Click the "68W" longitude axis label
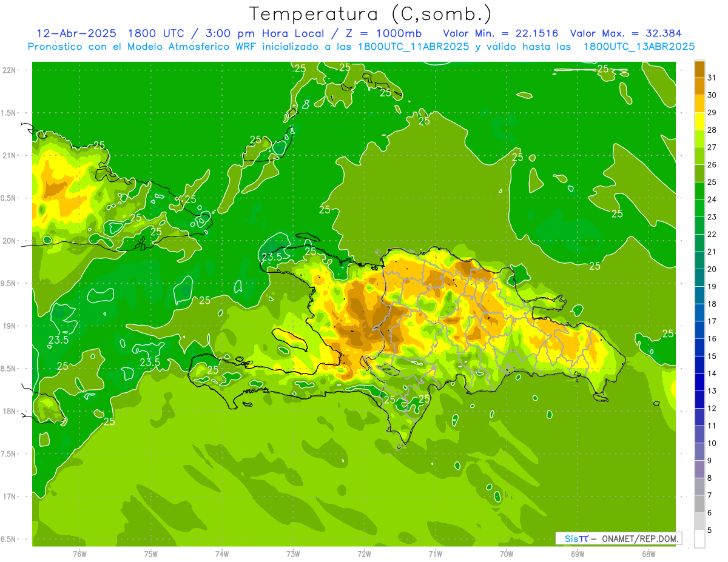The width and height of the screenshot is (728, 562). click(x=649, y=554)
